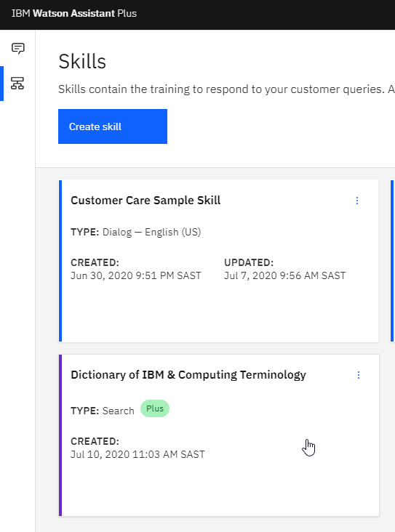Select text 'Jul 7, 2020 9:56 AM SAST'

pyautogui.click(x=284, y=275)
